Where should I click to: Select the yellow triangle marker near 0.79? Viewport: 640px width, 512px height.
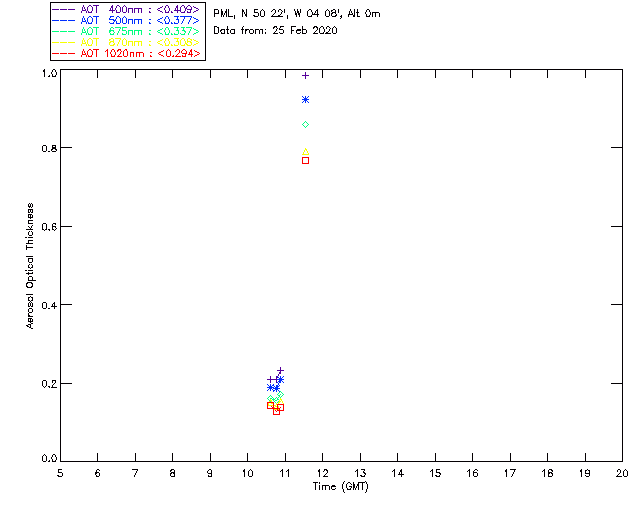click(x=306, y=152)
